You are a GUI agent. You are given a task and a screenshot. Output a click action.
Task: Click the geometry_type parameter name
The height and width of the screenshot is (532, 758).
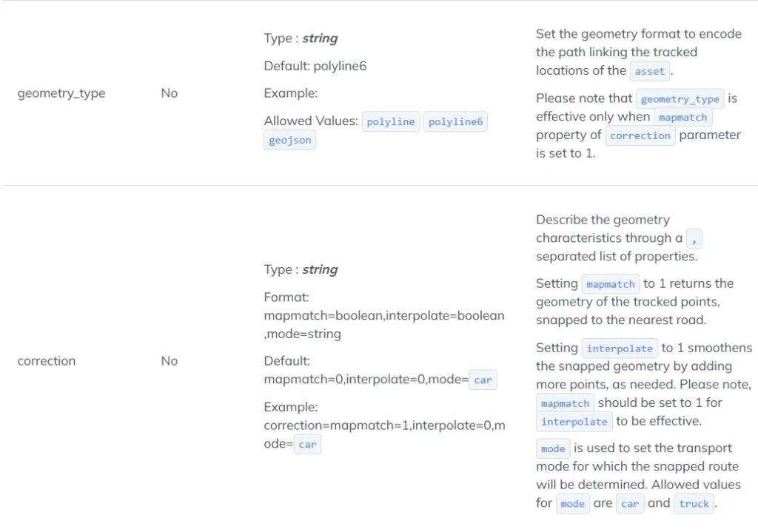(61, 93)
